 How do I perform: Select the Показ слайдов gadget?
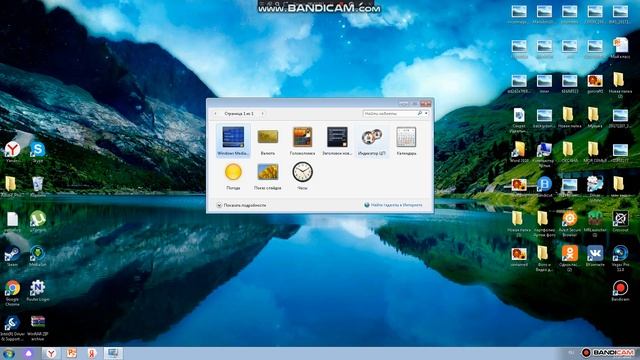click(x=268, y=176)
